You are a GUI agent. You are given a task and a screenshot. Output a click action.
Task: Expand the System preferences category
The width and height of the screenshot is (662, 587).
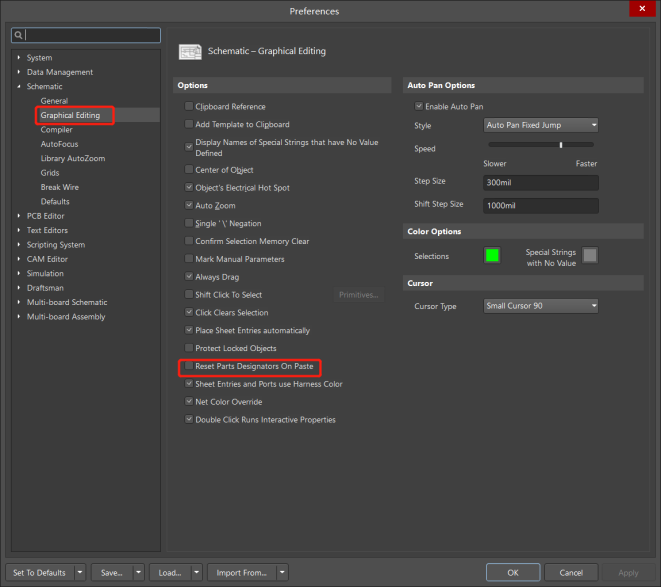[x=18, y=58]
